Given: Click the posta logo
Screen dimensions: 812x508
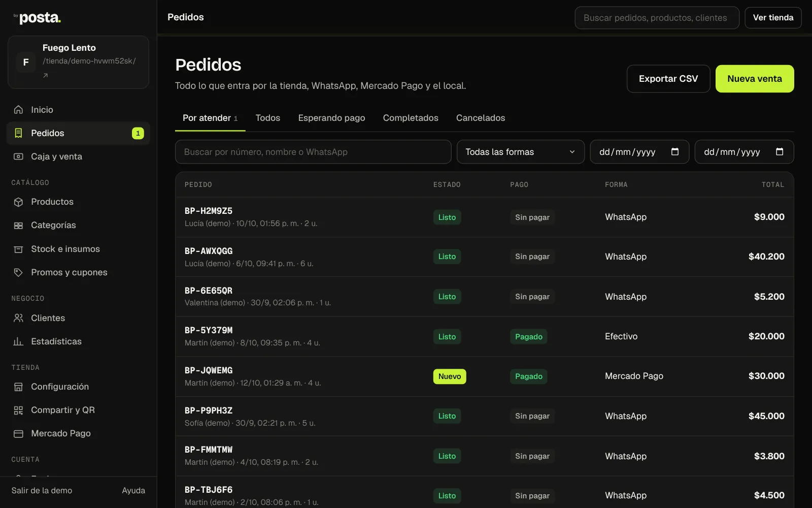Looking at the screenshot, I should [37, 18].
